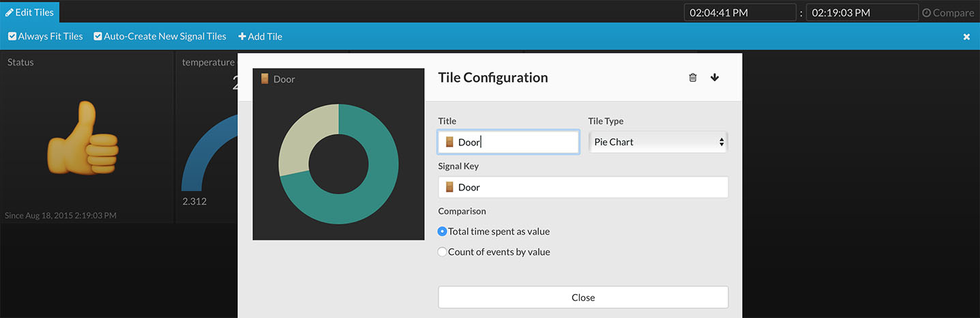Click into the Signal Key field
This screenshot has width=980, height=318.
click(x=583, y=187)
